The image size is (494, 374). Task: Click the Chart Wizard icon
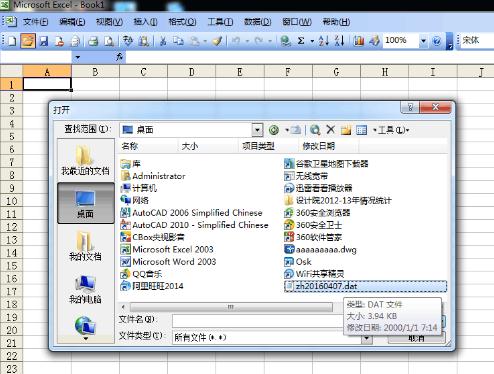click(359, 41)
